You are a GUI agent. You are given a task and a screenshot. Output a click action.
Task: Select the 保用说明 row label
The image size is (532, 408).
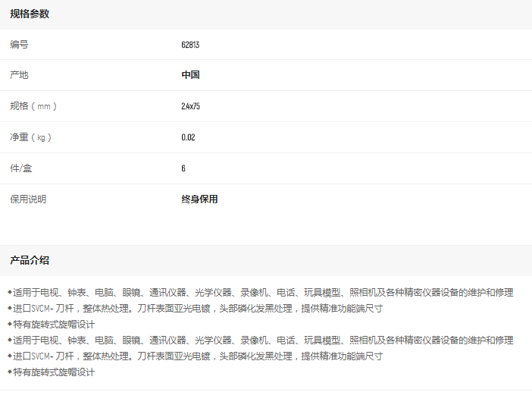pos(28,199)
